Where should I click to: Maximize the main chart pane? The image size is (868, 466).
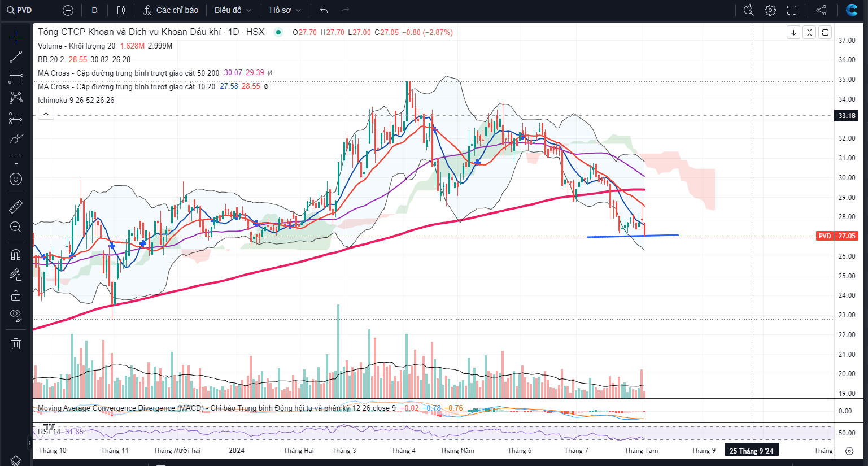[x=825, y=32]
